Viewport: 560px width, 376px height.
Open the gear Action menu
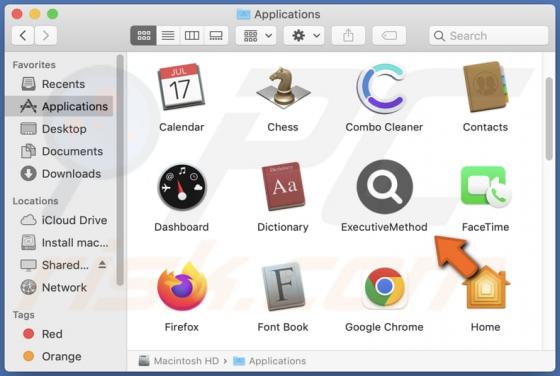[x=304, y=35]
